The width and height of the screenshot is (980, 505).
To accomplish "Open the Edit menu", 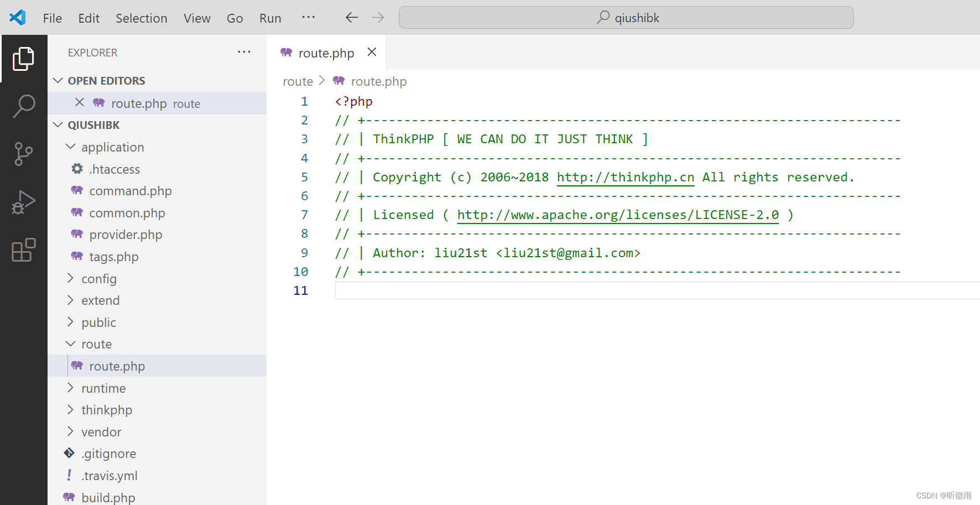I will [88, 18].
